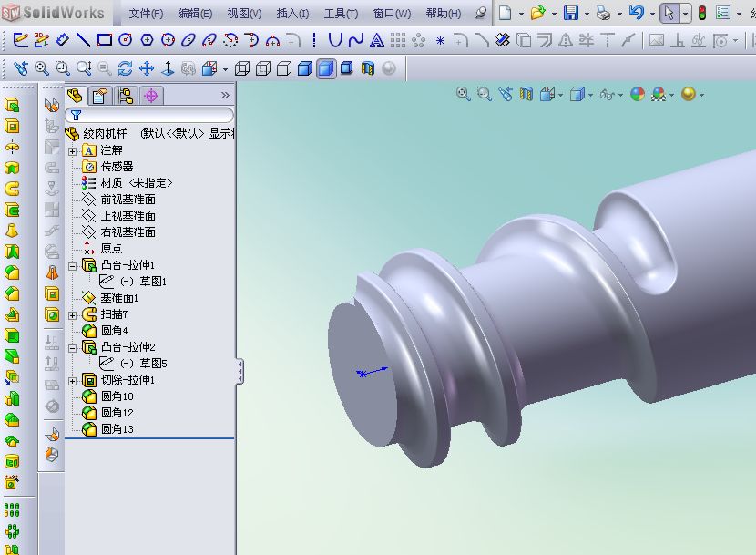This screenshot has width=756, height=555.
Task: Click the Sketch pencil icon
Action: coord(20,40)
